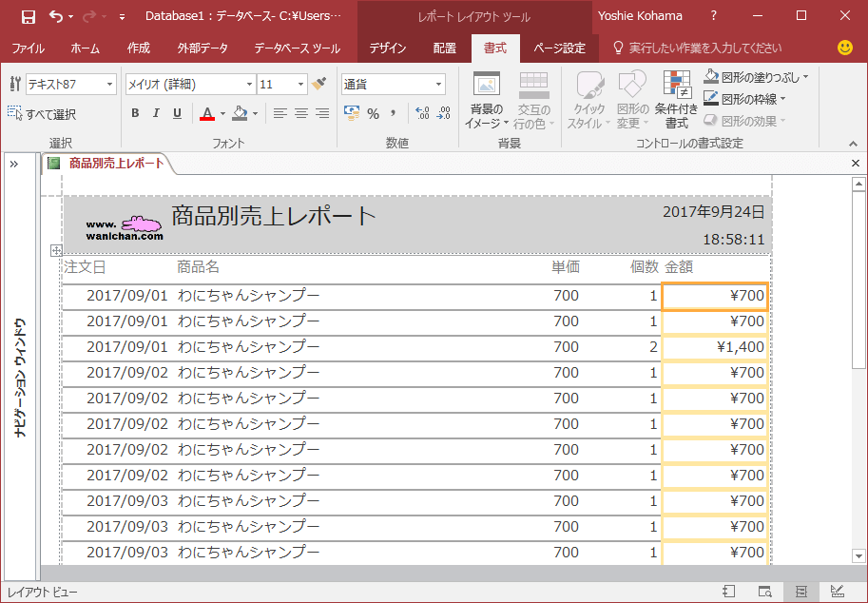
Task: Close the report with the X button
Action: tap(856, 164)
